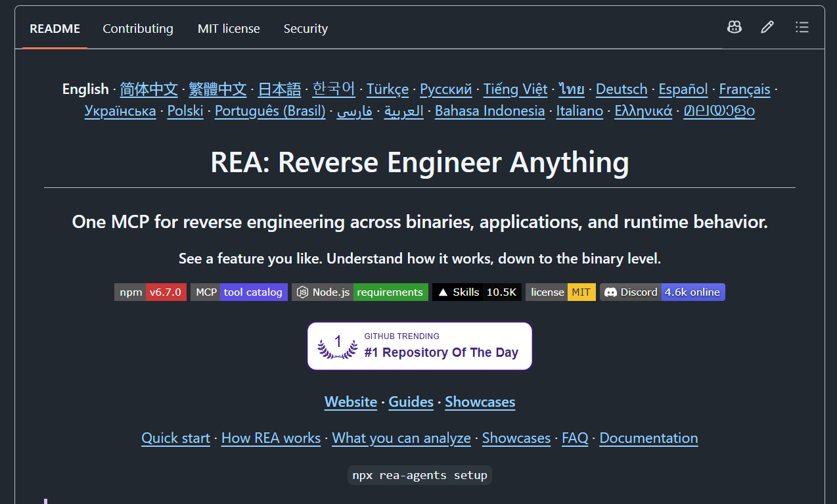Open the Contributing tab
The width and height of the screenshot is (837, 504).
(138, 29)
